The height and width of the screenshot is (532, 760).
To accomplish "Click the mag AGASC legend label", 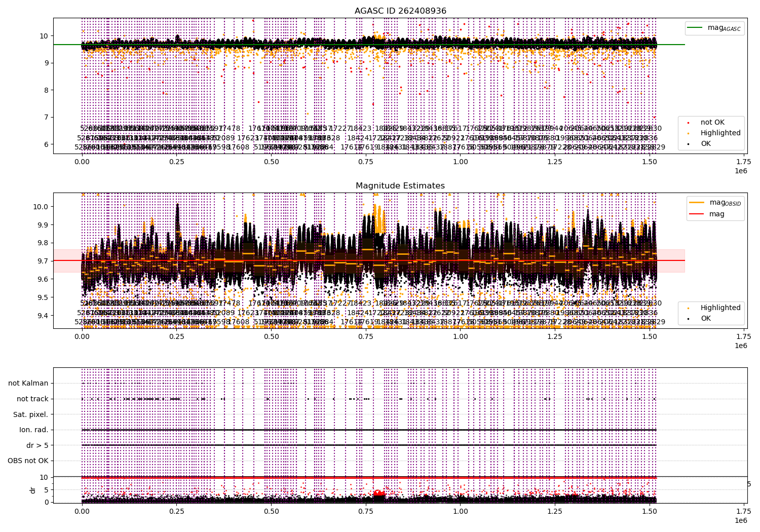I will click(x=724, y=28).
